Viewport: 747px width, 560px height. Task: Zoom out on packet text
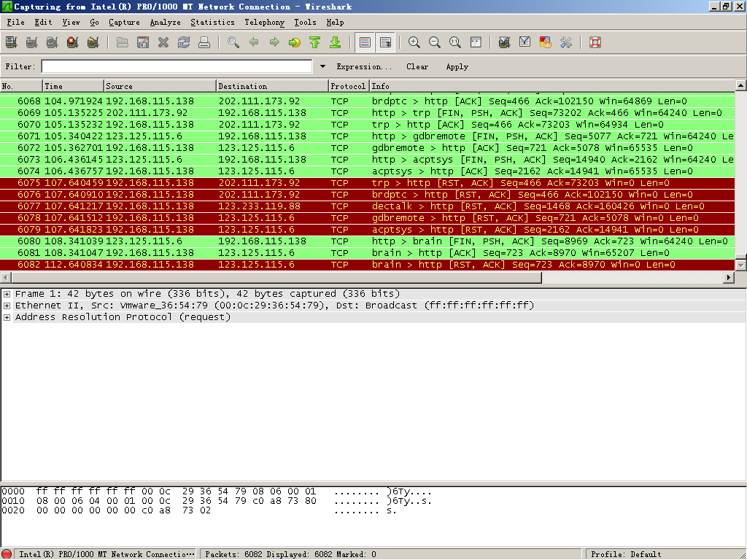click(435, 42)
